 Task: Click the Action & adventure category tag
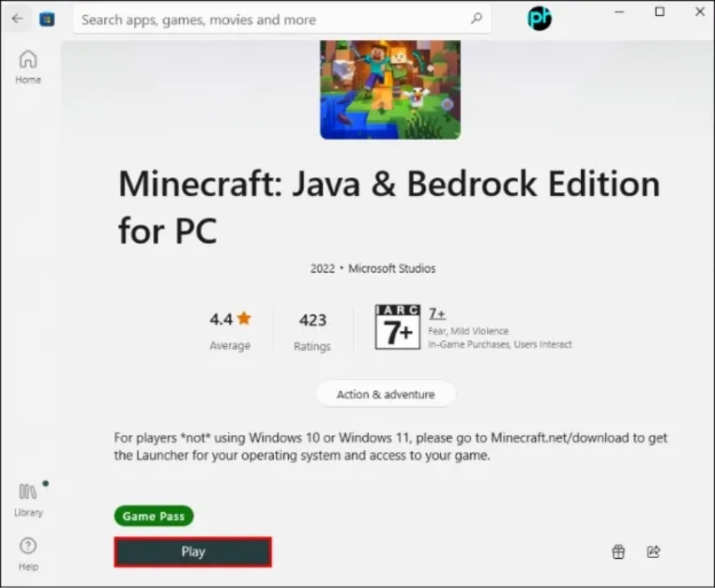386,394
